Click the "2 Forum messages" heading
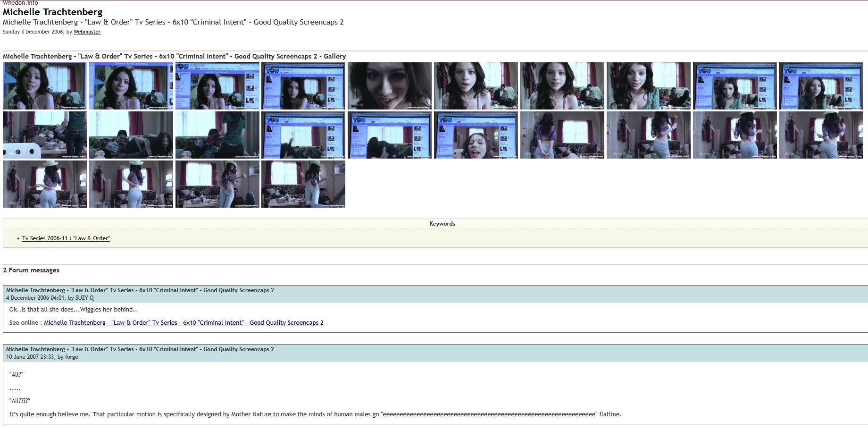 click(31, 270)
